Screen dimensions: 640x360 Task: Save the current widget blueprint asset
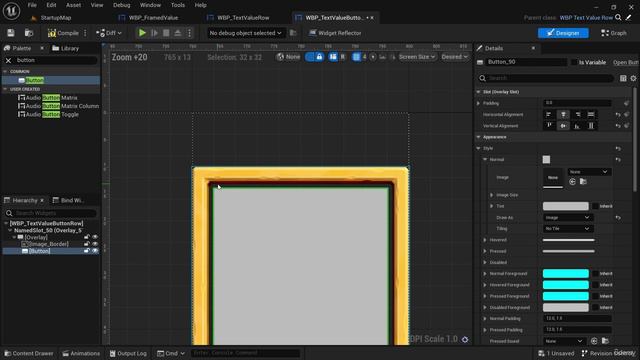(x=11, y=33)
